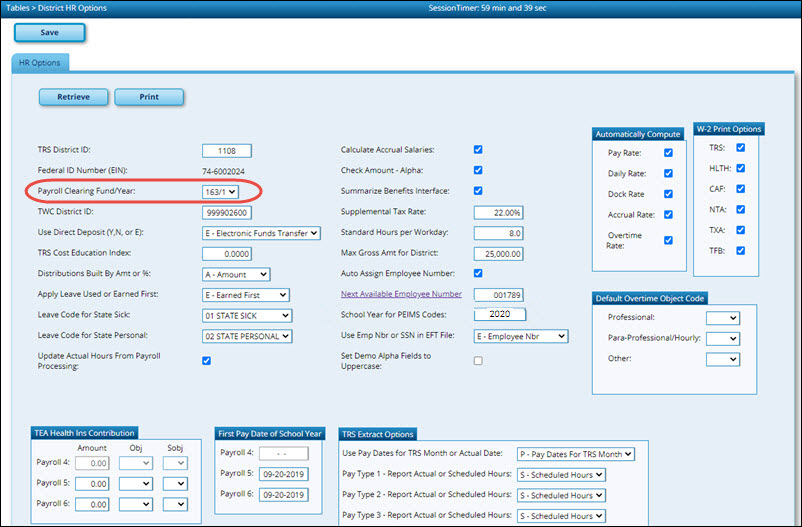Enable Set Demo Alpha Fields to Uppercase

pos(478,361)
